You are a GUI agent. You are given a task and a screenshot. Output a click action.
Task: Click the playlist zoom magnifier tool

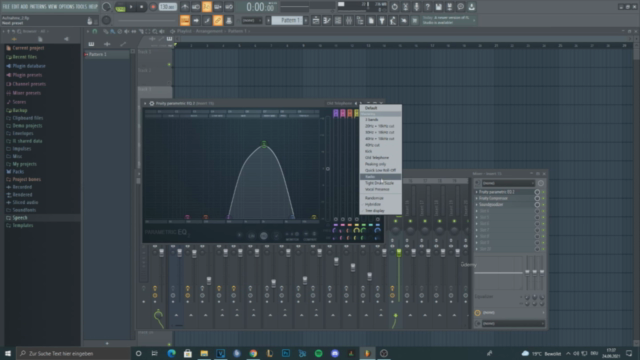[155, 31]
